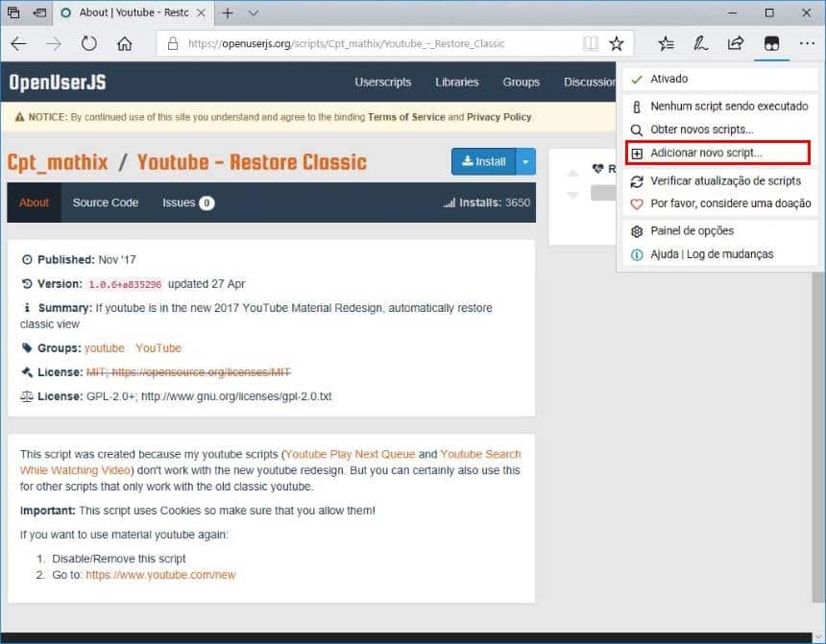Close the About Youtube Restore tab
The height and width of the screenshot is (644, 826).
pos(201,12)
